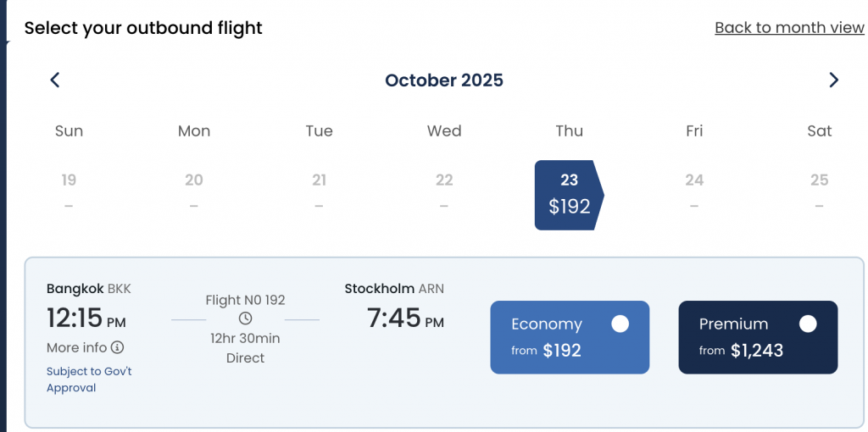The image size is (868, 432).
Task: Select Sunday the 19th date cell
Action: point(69,192)
